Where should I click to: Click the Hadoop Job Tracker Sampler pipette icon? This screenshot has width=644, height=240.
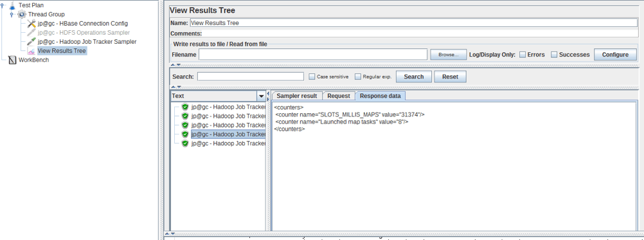[x=31, y=42]
